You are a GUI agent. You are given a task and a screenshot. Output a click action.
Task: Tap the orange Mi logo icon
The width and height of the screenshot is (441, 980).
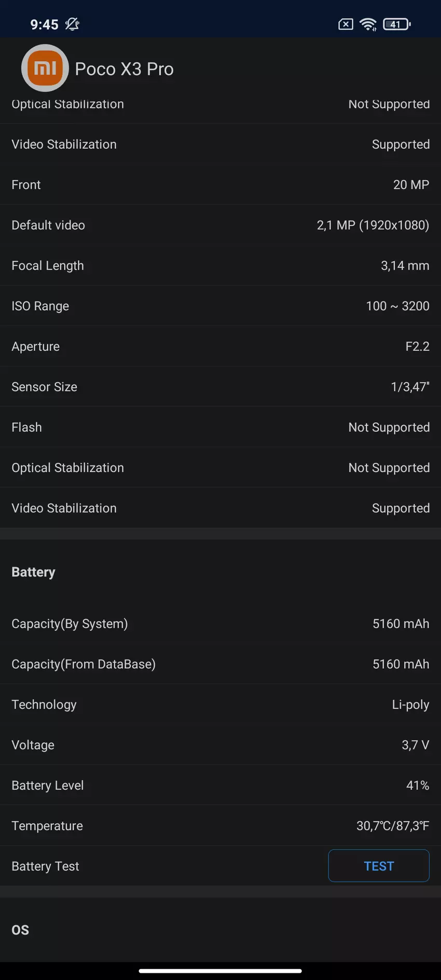point(45,68)
